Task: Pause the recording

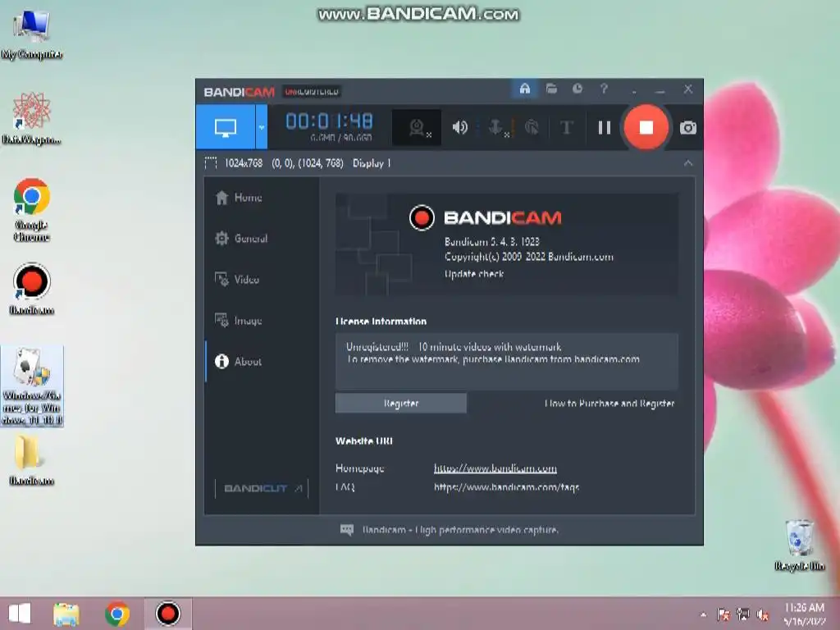Action: pyautogui.click(x=604, y=127)
